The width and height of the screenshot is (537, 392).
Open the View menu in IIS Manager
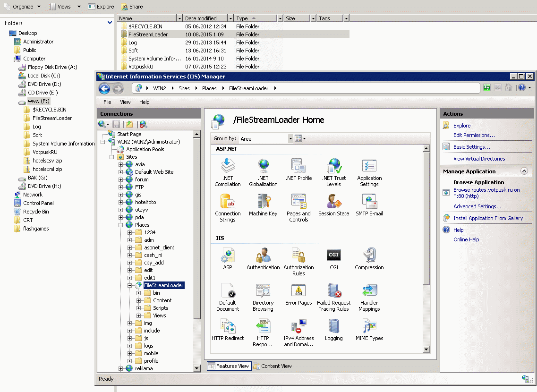click(x=125, y=102)
